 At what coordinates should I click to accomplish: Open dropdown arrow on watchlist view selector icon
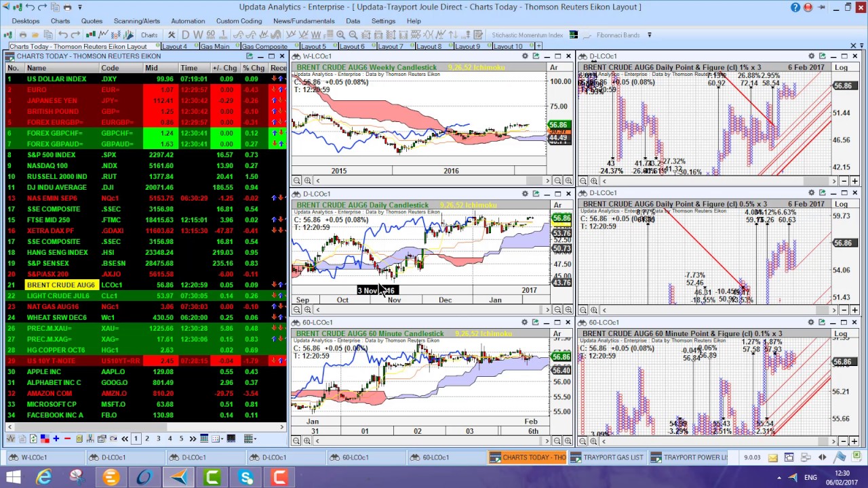pos(222,439)
